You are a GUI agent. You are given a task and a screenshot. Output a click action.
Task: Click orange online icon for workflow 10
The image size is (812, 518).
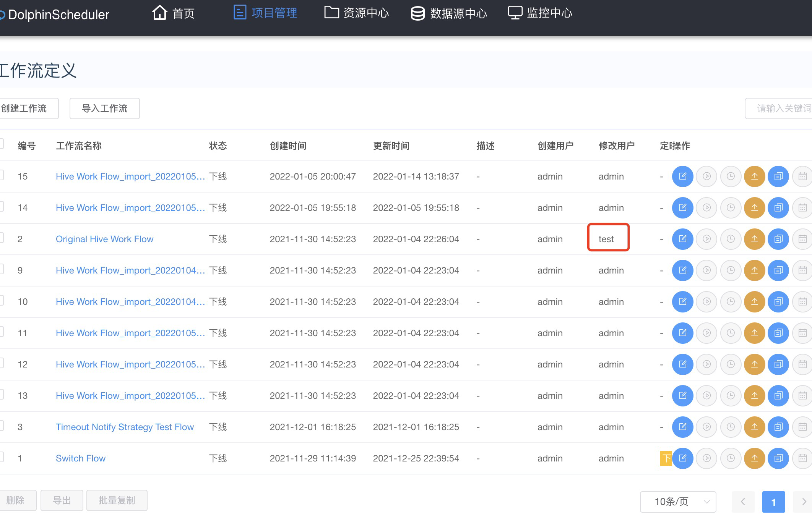[x=754, y=301]
